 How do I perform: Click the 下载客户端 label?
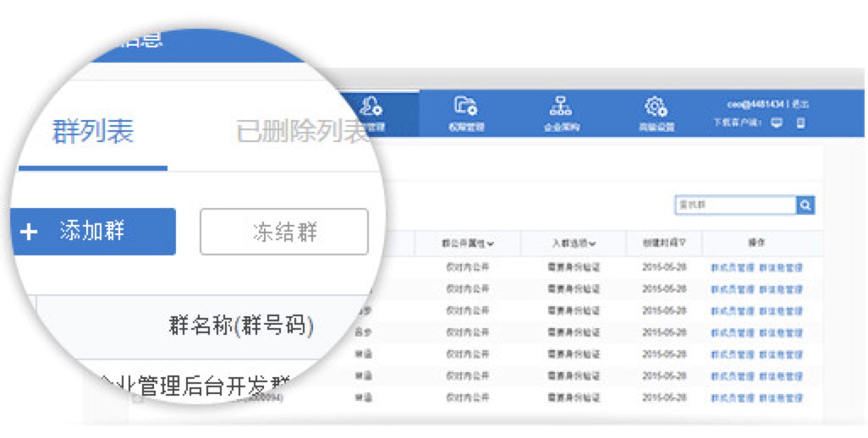738,123
